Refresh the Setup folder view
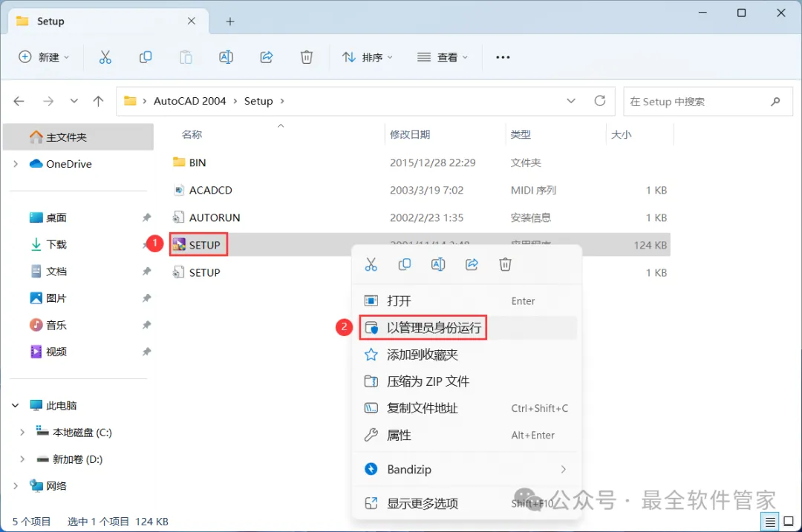The height and width of the screenshot is (532, 802). [x=600, y=101]
